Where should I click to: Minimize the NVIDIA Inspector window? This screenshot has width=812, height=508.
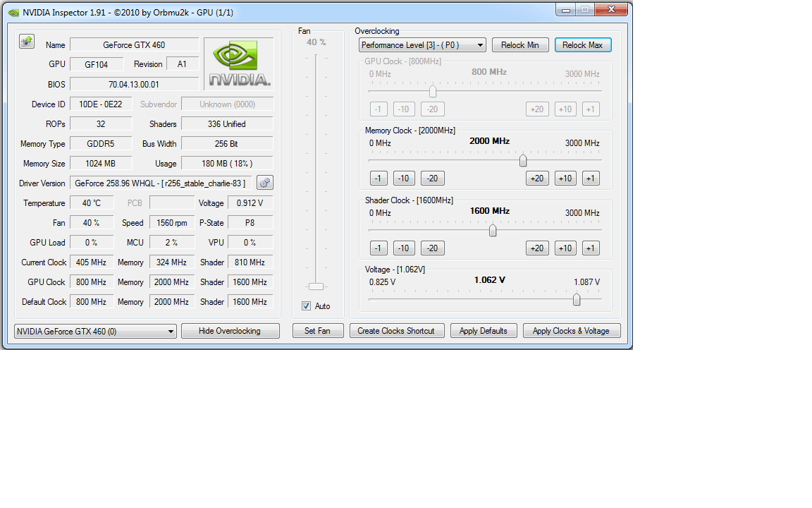pyautogui.click(x=565, y=9)
